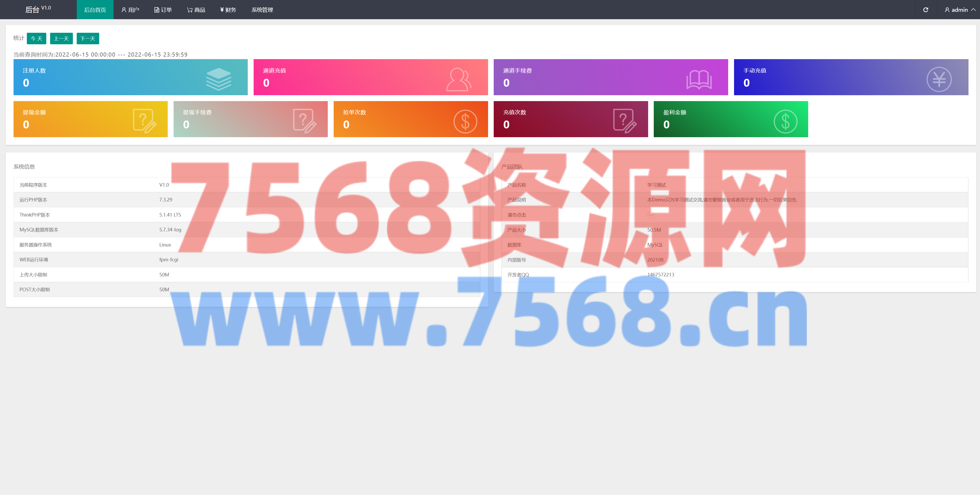Open the 系统管理 menu
The width and height of the screenshot is (980, 495).
[x=262, y=9]
